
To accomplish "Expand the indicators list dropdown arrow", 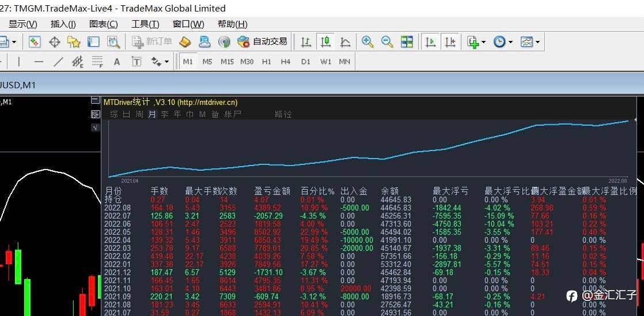I will click(483, 42).
